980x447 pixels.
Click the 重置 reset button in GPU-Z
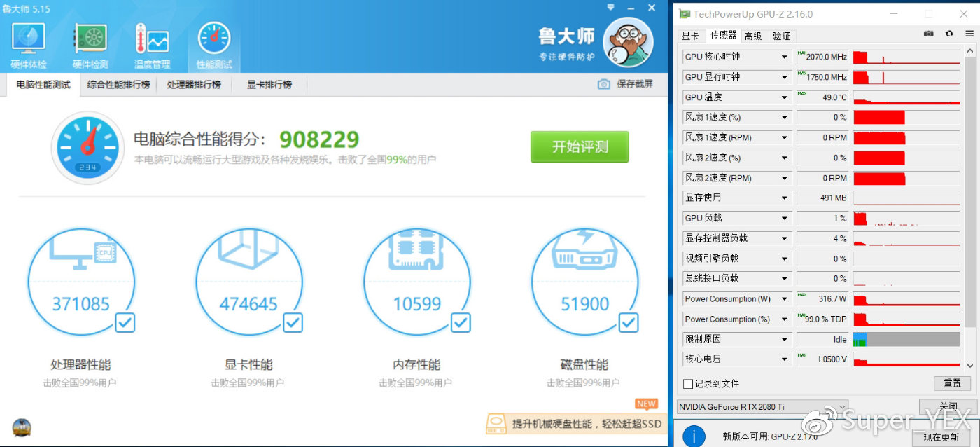(952, 383)
